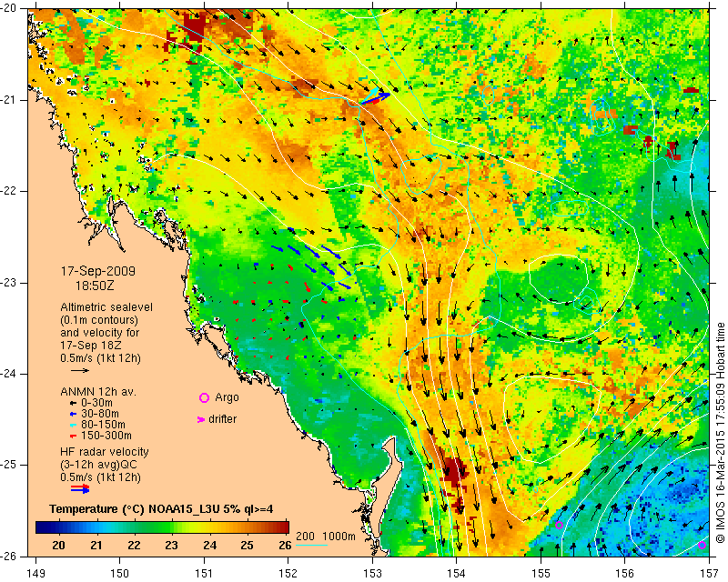
Task: Click the '30-80m' depth label
Action: 100,414
